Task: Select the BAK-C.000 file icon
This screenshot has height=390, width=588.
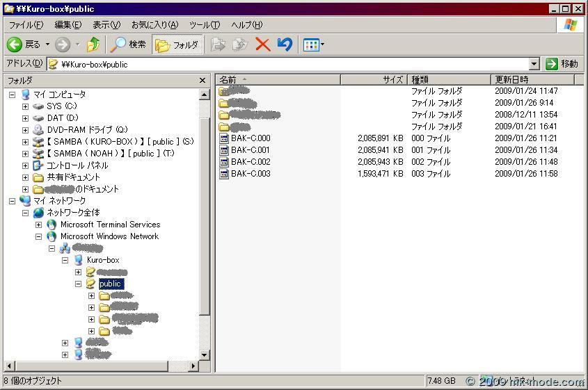Action: (224, 138)
